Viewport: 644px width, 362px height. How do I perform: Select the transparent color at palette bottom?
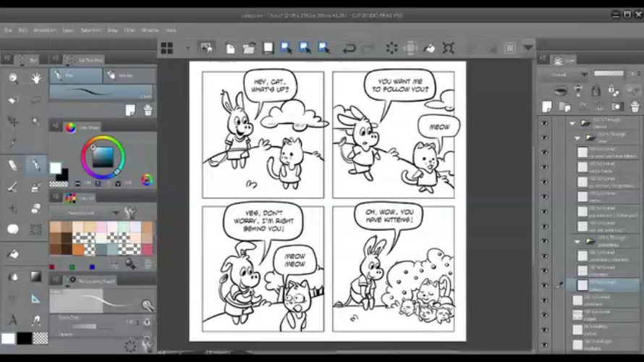[40, 338]
